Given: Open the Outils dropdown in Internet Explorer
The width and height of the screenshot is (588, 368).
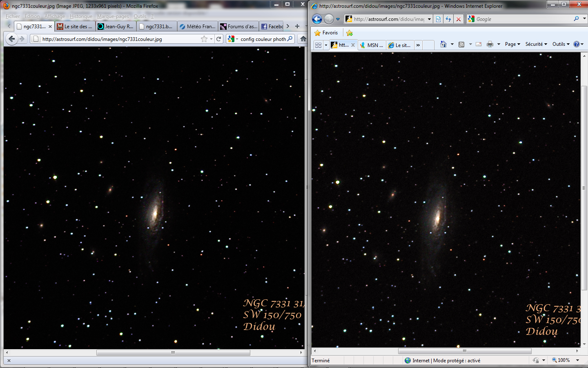Looking at the screenshot, I should pyautogui.click(x=561, y=44).
